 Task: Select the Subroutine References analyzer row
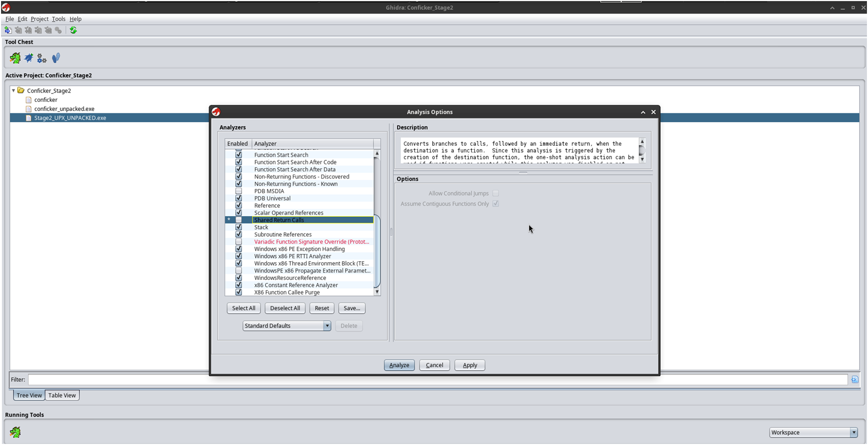point(300,235)
